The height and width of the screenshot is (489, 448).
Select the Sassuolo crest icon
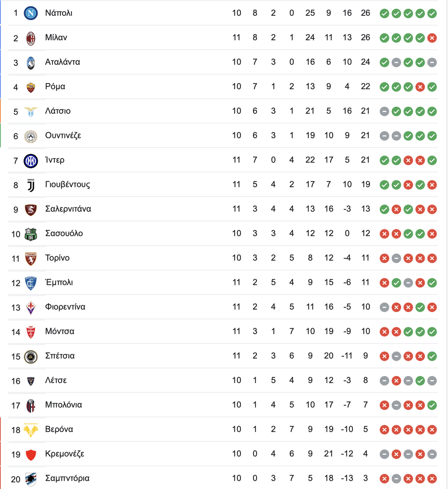(x=31, y=234)
